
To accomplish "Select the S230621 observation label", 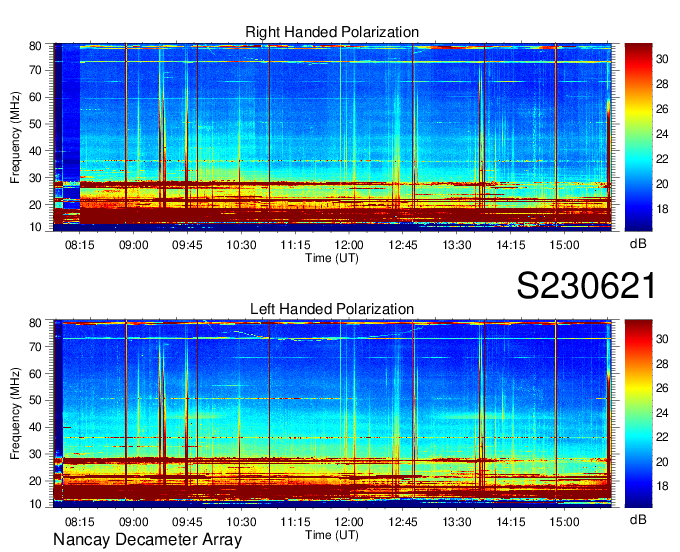I will coord(586,286).
